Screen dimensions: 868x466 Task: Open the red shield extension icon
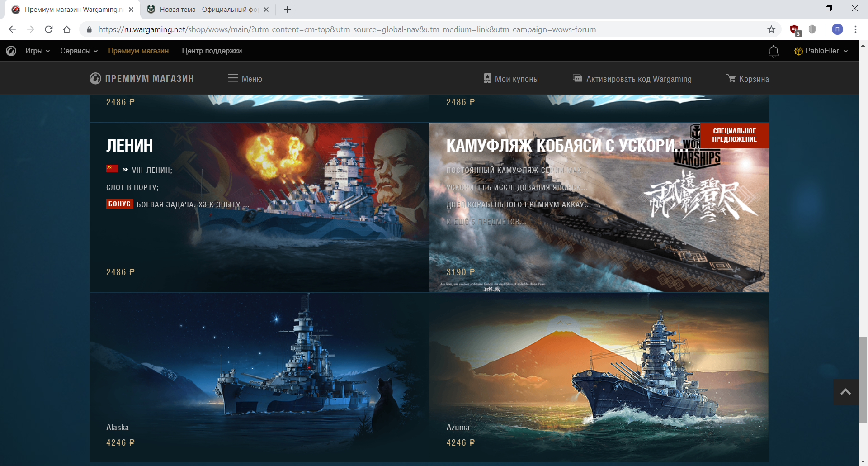tap(795, 30)
